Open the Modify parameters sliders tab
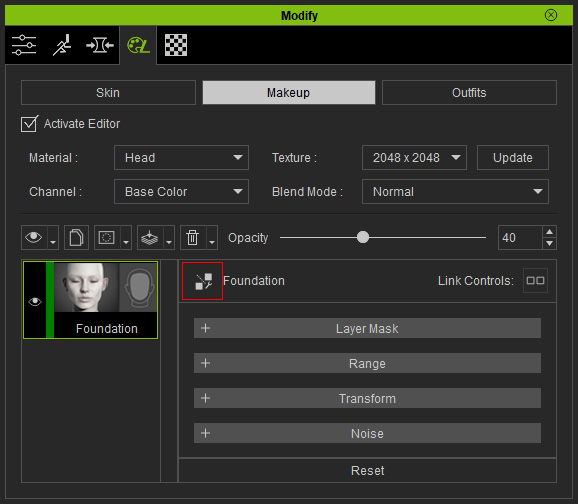The height and width of the screenshot is (504, 578). (24, 45)
